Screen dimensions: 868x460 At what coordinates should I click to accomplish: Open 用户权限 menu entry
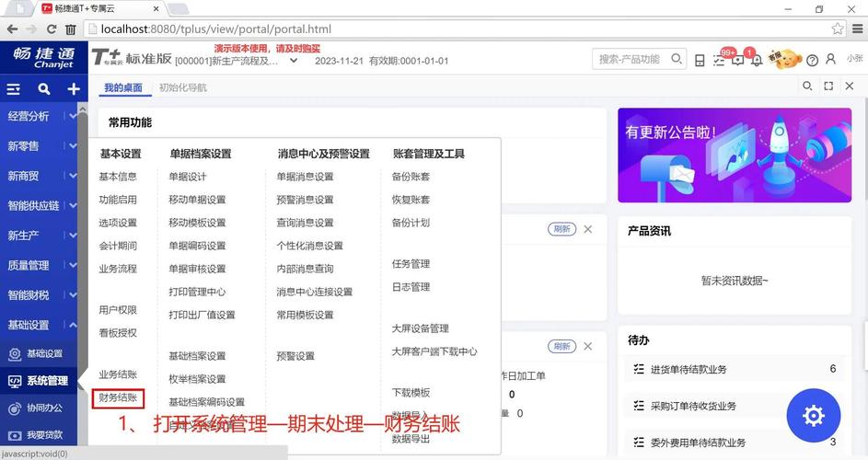pyautogui.click(x=118, y=310)
